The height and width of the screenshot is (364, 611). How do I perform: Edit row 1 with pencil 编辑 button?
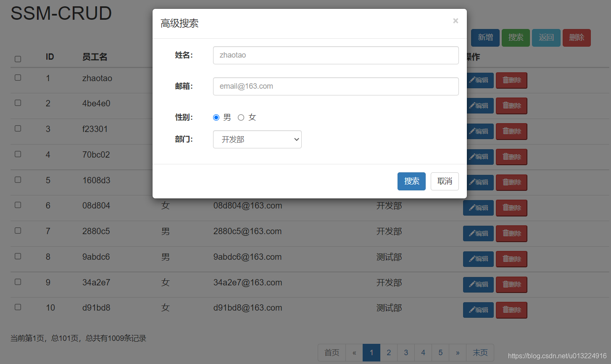tap(479, 80)
